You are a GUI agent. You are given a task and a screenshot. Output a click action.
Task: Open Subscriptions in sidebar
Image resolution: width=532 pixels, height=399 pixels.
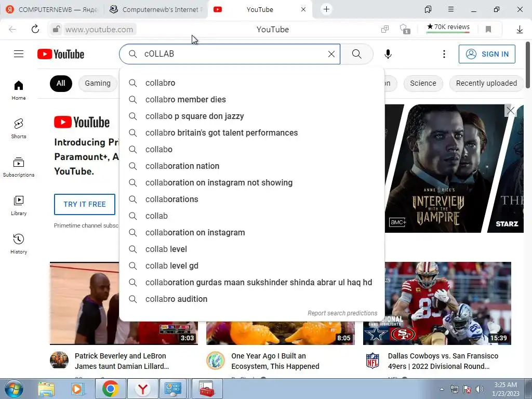point(19,167)
